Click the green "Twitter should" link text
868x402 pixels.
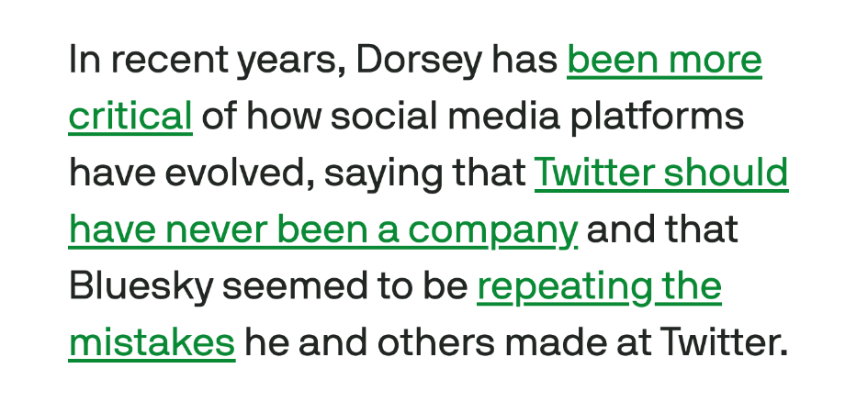(x=660, y=173)
